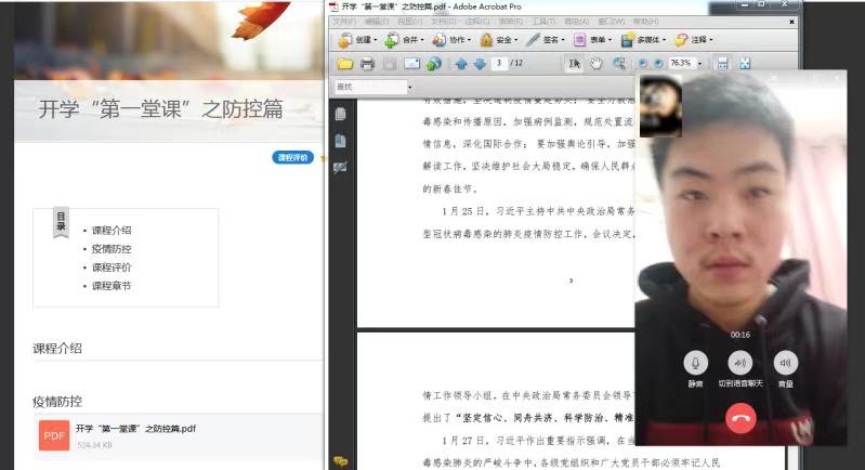
Task: Switch to voice chat in call
Action: pyautogui.click(x=740, y=362)
